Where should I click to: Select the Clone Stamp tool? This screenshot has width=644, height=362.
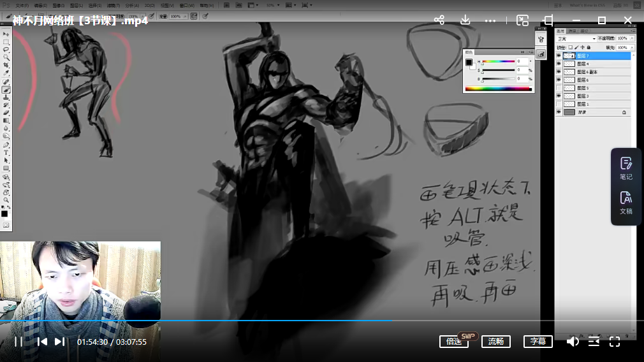coord(6,98)
